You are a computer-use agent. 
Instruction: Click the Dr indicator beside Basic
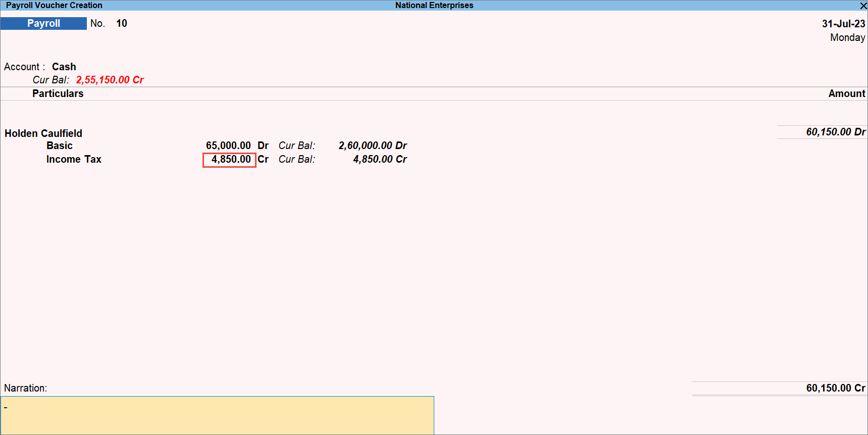(x=263, y=146)
